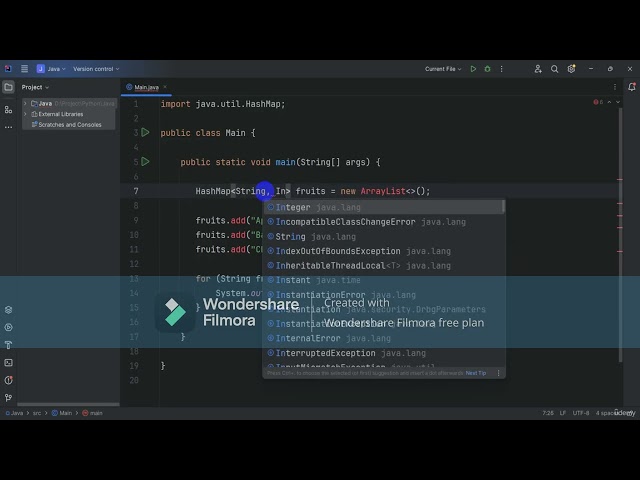Click the editor vertical scrollbar
Screen dimensions: 640x480
coord(620,235)
